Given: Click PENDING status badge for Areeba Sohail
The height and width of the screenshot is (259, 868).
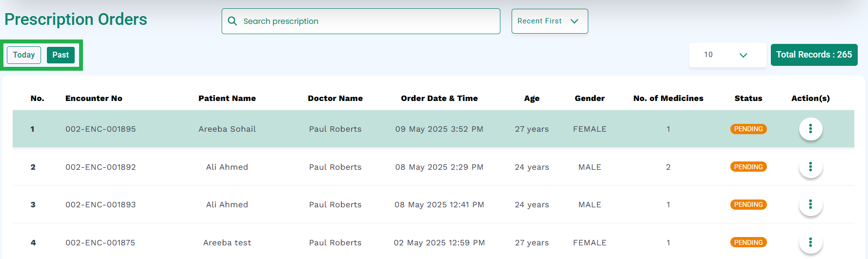Looking at the screenshot, I should [748, 129].
